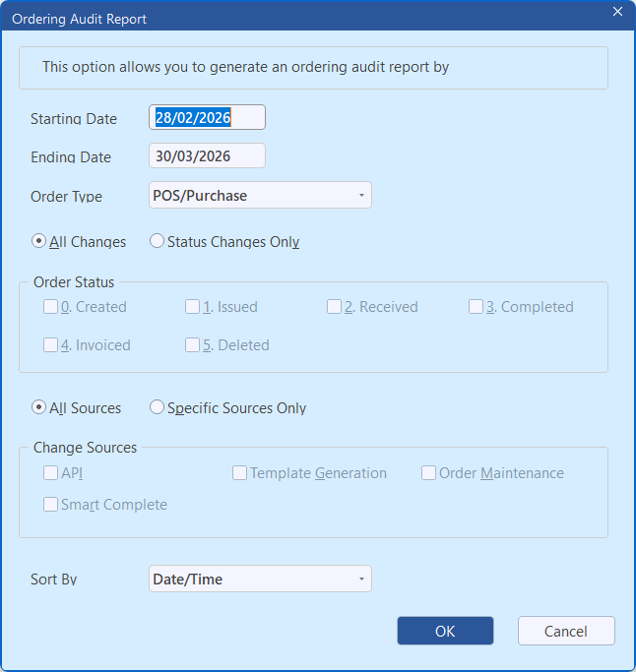The width and height of the screenshot is (636, 672).
Task: Click the Starting Date field
Action: (207, 118)
